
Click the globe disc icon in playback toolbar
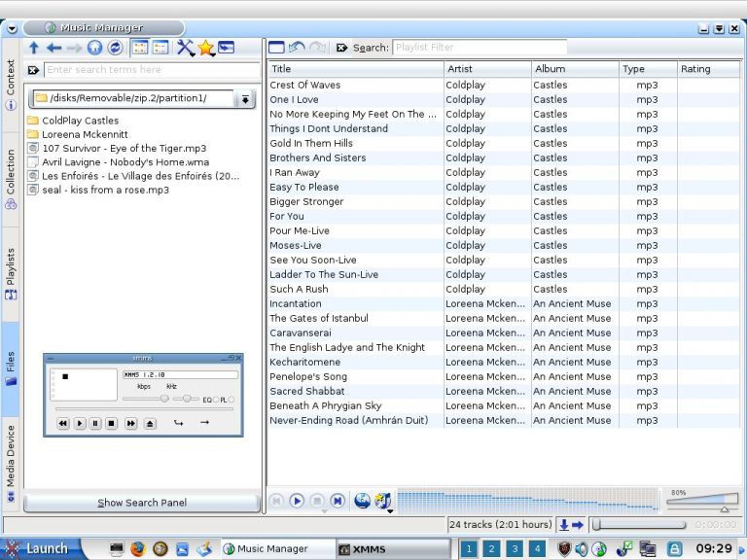click(363, 501)
